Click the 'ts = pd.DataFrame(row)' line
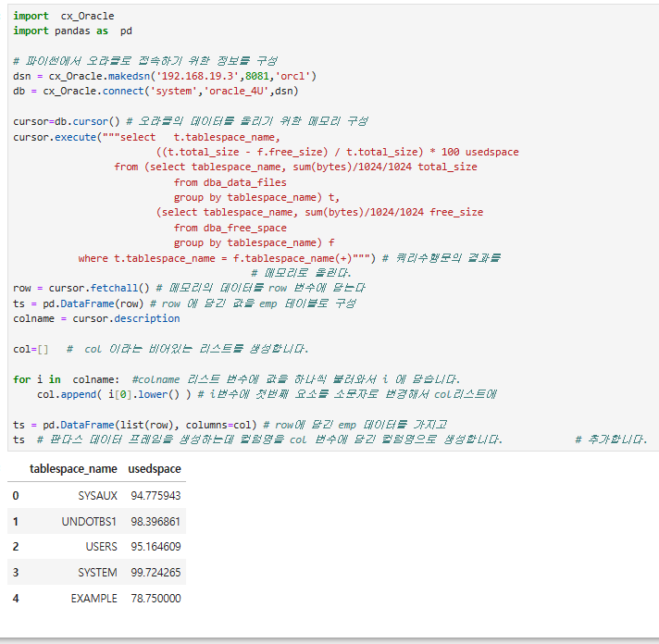 pyautogui.click(x=184, y=303)
